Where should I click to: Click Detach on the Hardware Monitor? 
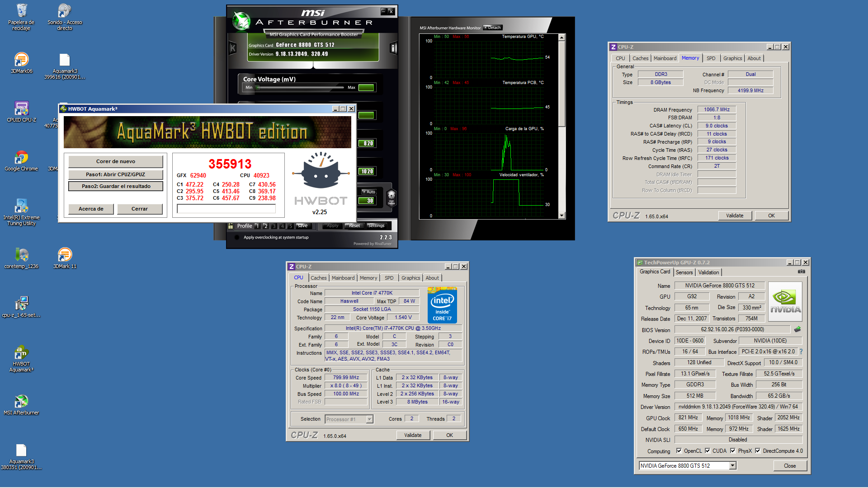point(493,28)
